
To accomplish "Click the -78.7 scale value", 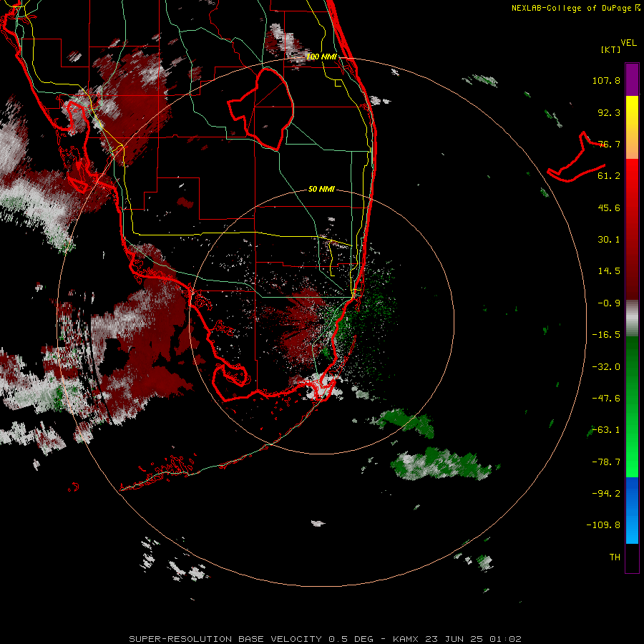I will click(606, 462).
